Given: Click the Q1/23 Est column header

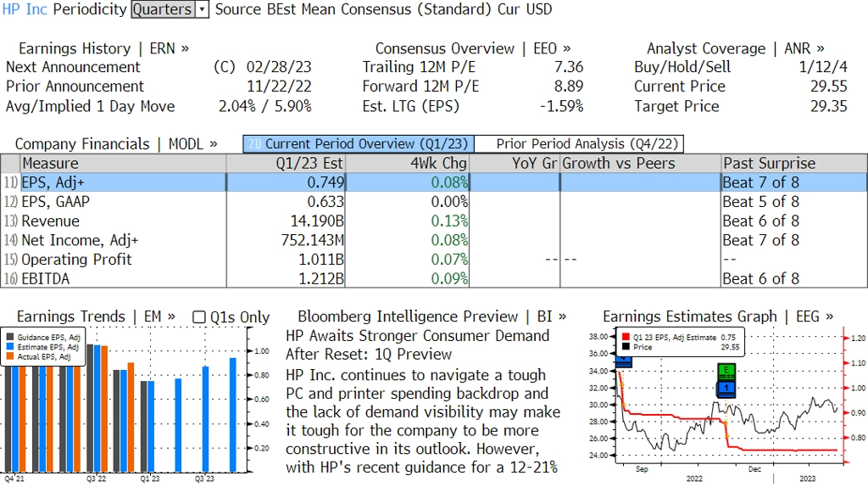Looking at the screenshot, I should [x=286, y=164].
